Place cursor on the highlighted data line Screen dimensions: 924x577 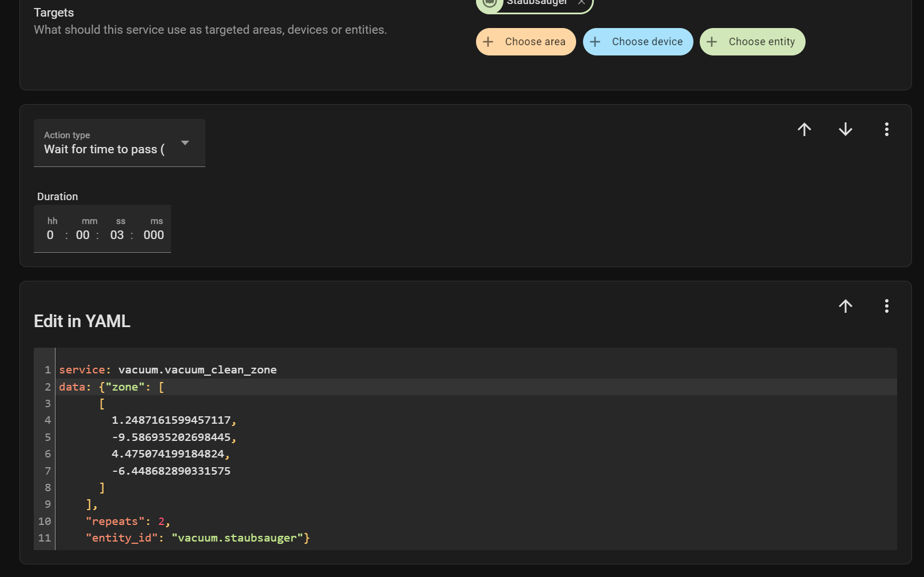(x=132, y=387)
